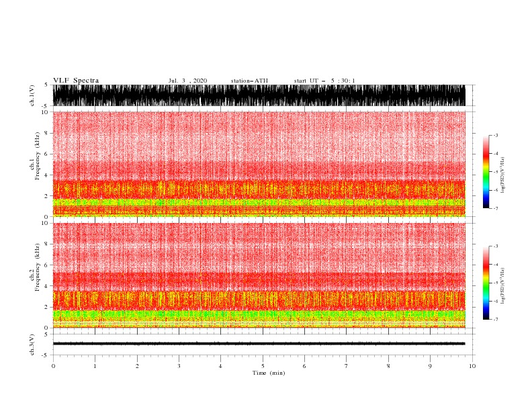Click the lower PSD color scale bar
Viewport: 532px width, 411px height.
click(x=486, y=283)
